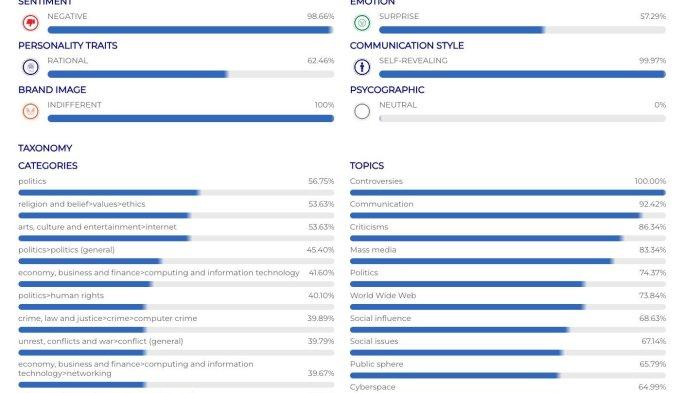This screenshot has width=700, height=393.
Task: Open the crime>computer crime category
Action: point(108,318)
